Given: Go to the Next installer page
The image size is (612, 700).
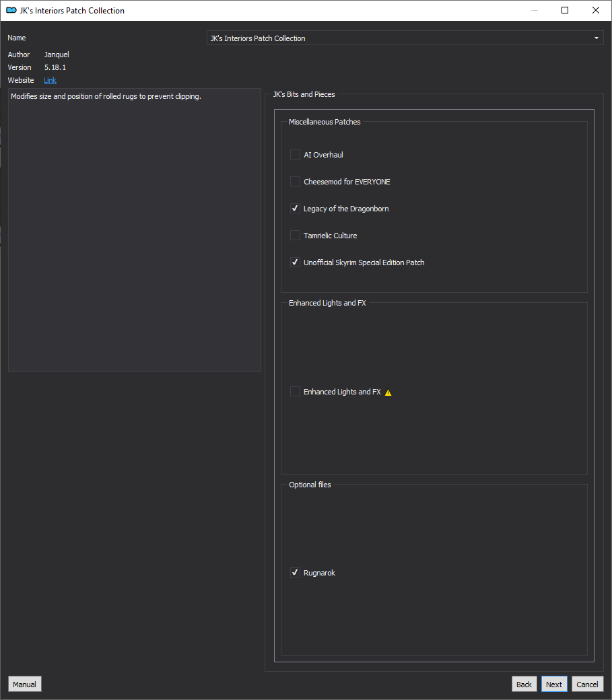Looking at the screenshot, I should coord(554,684).
